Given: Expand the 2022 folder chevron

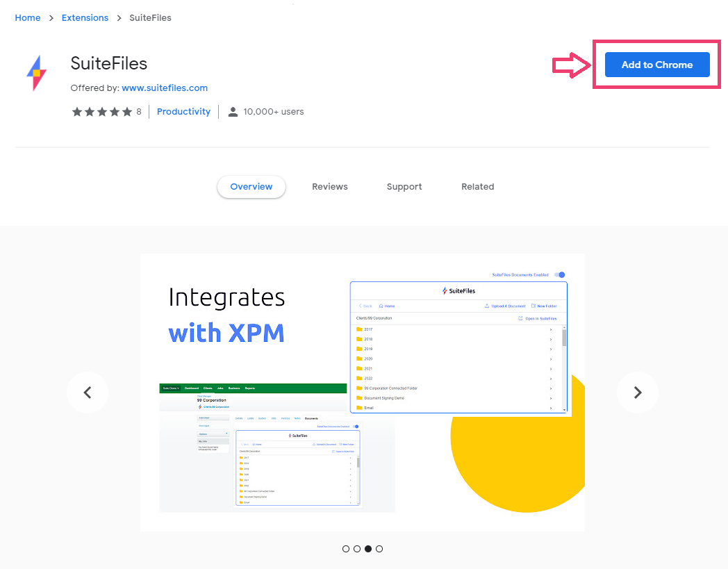Looking at the screenshot, I should 551,377.
